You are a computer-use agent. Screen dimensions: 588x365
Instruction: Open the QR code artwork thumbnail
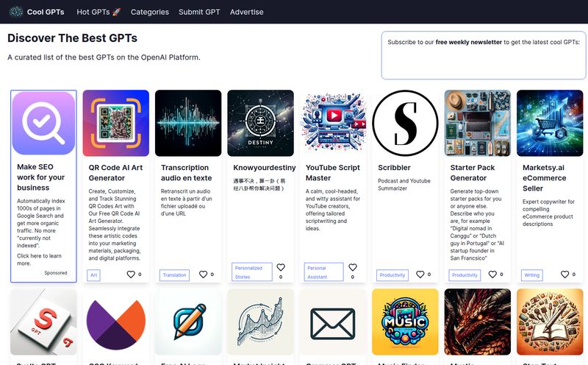pyautogui.click(x=116, y=123)
